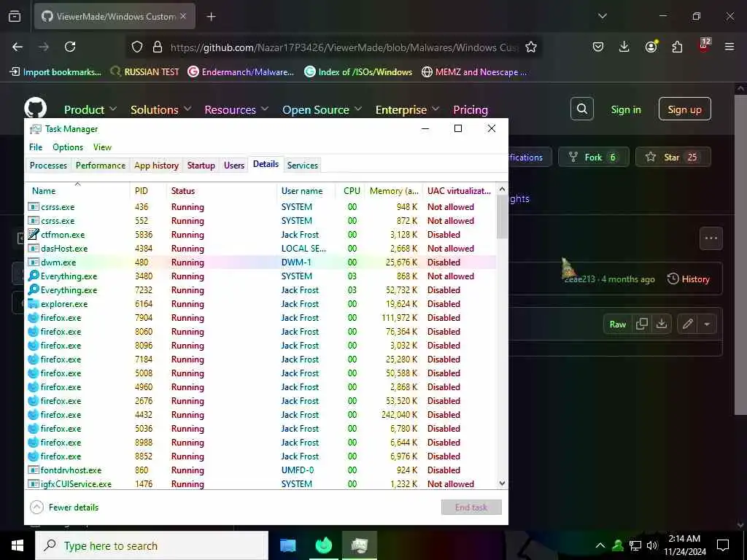Viewport: 747px width, 560px height.
Task: Click the GitHub logo
Action: pyautogui.click(x=36, y=108)
